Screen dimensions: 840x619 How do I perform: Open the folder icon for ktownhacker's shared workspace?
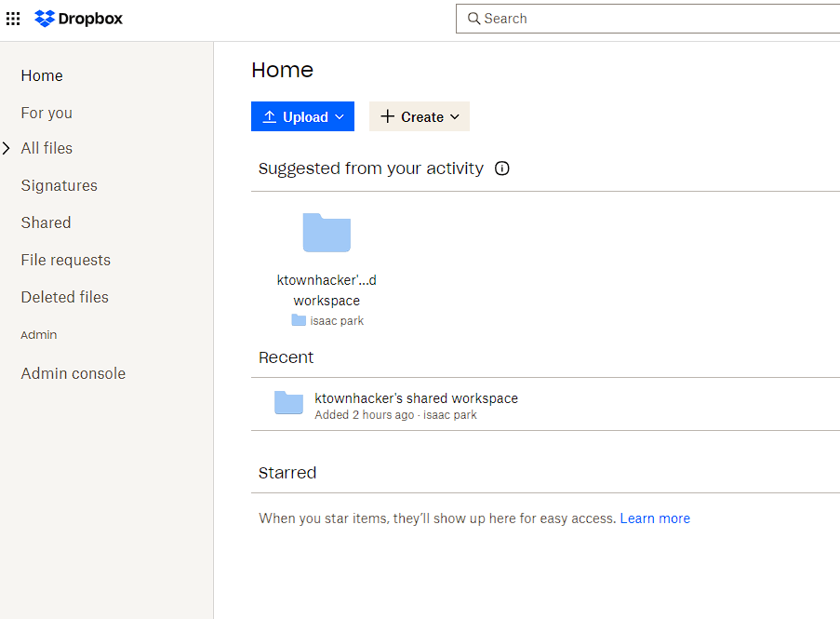pyautogui.click(x=288, y=402)
